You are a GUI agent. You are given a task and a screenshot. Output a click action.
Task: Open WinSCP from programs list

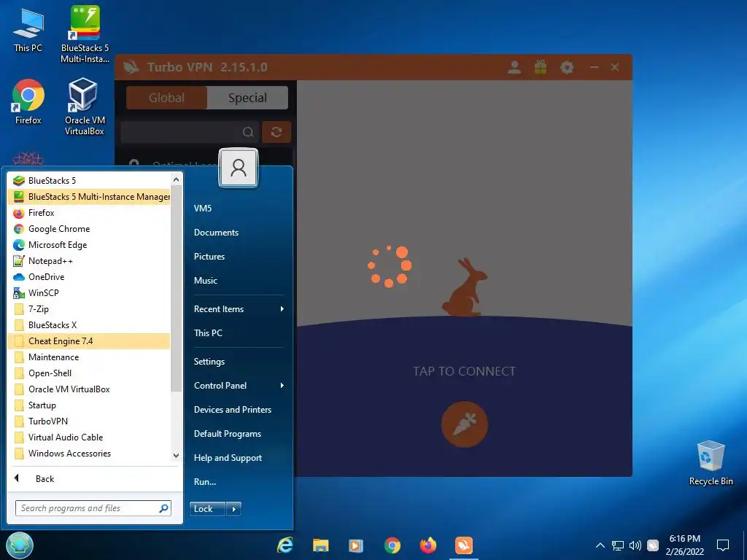point(89,293)
